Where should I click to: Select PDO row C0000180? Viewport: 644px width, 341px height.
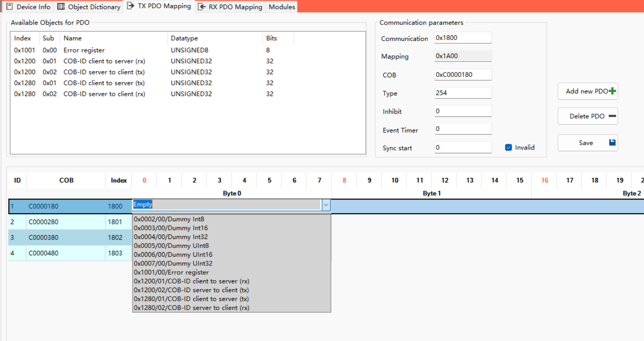[66, 206]
